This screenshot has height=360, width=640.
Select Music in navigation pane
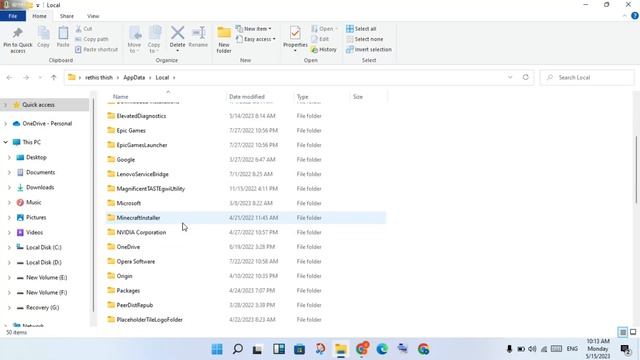click(33, 202)
